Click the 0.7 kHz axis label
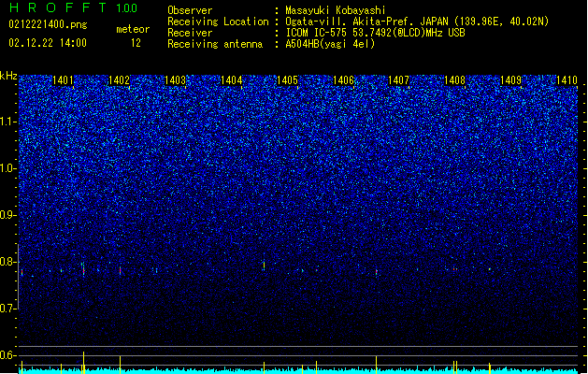The width and height of the screenshot is (588, 374). point(8,309)
